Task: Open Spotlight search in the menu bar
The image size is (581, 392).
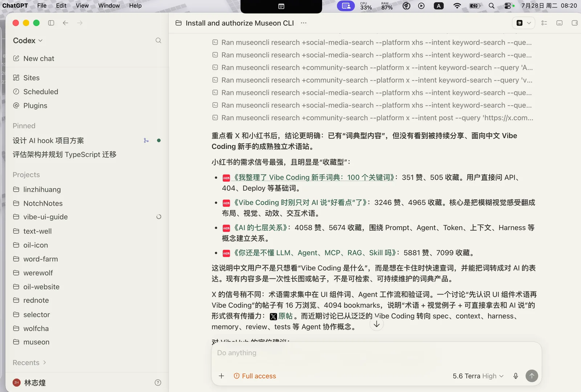Action: (x=491, y=6)
